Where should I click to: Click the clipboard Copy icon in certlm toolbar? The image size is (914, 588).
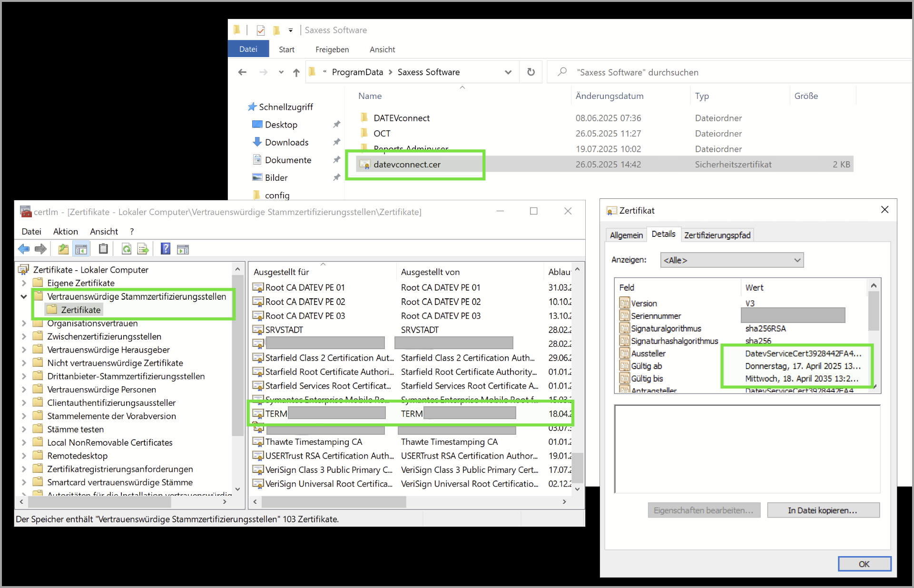pyautogui.click(x=103, y=249)
